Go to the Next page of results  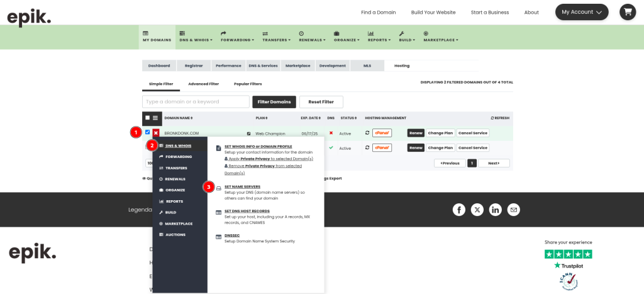click(x=494, y=163)
